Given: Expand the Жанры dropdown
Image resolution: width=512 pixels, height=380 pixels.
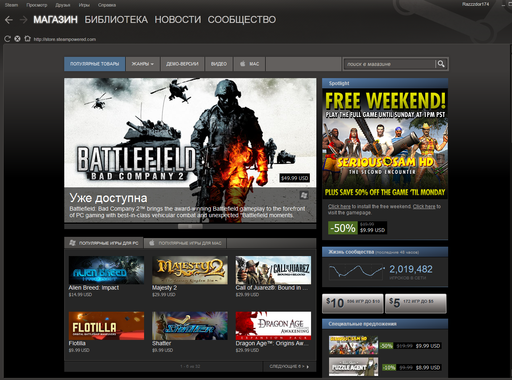Looking at the screenshot, I should tap(143, 64).
